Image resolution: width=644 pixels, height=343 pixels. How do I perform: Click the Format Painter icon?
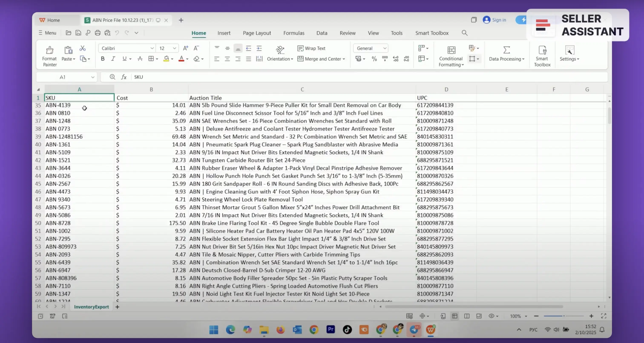coord(49,50)
